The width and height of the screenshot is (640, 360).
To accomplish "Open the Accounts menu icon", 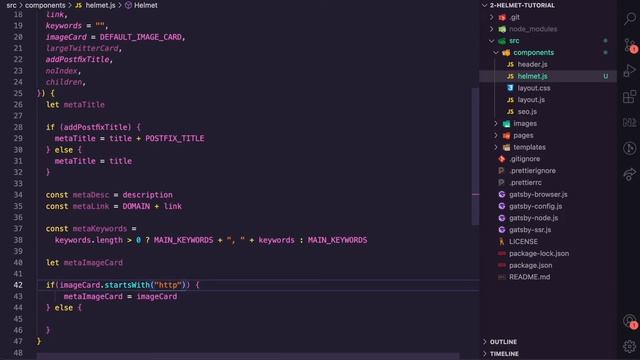I will pyautogui.click(x=630, y=322).
